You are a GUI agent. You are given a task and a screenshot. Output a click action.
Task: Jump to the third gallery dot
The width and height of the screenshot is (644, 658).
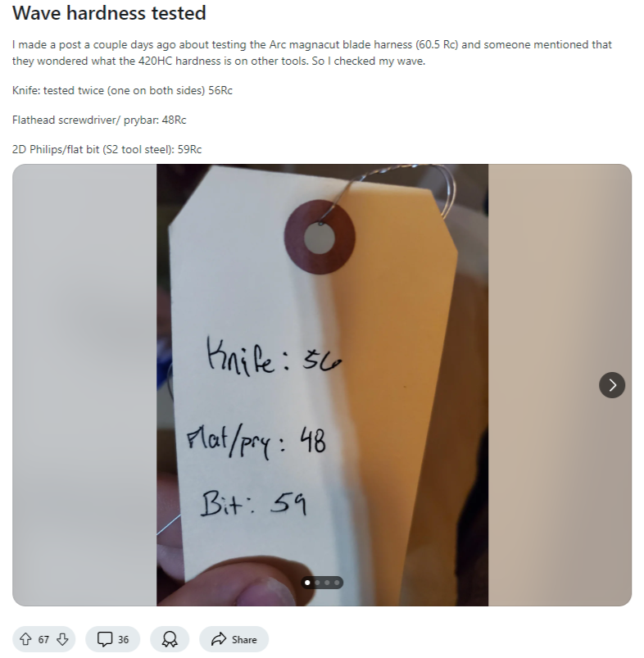pos(327,583)
